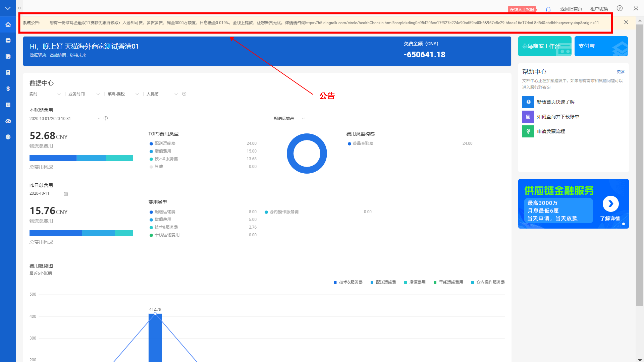Click the announcement dingtalk URL

click(452, 23)
